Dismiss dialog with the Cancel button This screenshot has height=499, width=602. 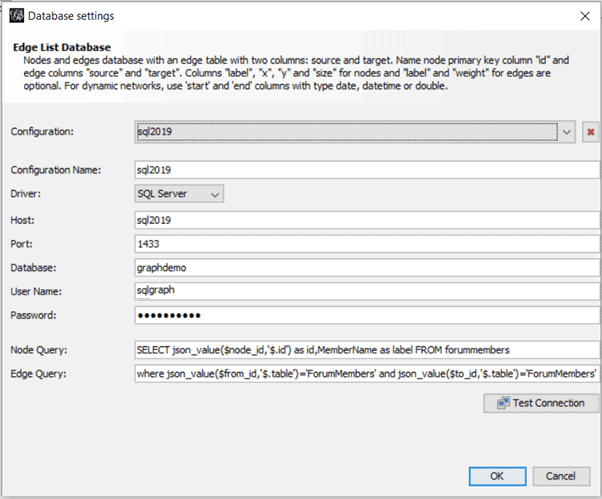[x=561, y=476]
